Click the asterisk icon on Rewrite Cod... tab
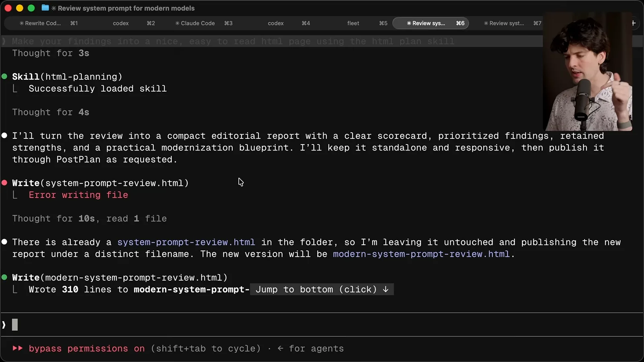The height and width of the screenshot is (362, 644). 22,23
